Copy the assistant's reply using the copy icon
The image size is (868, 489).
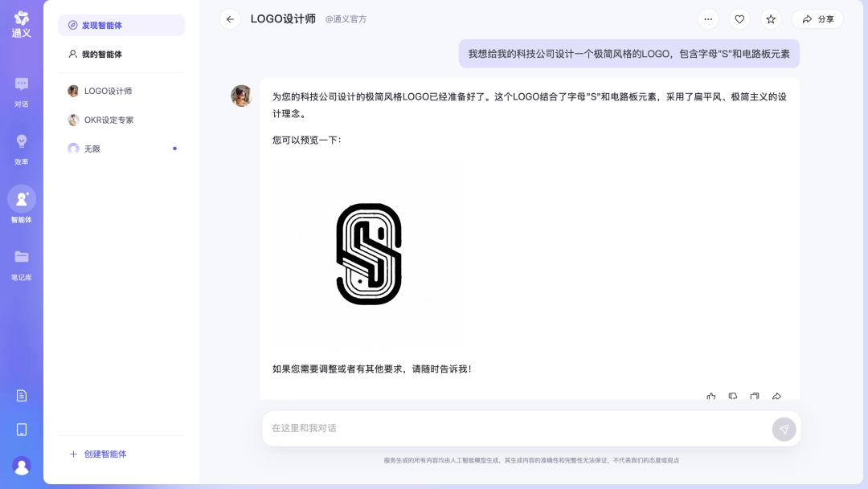click(x=754, y=396)
